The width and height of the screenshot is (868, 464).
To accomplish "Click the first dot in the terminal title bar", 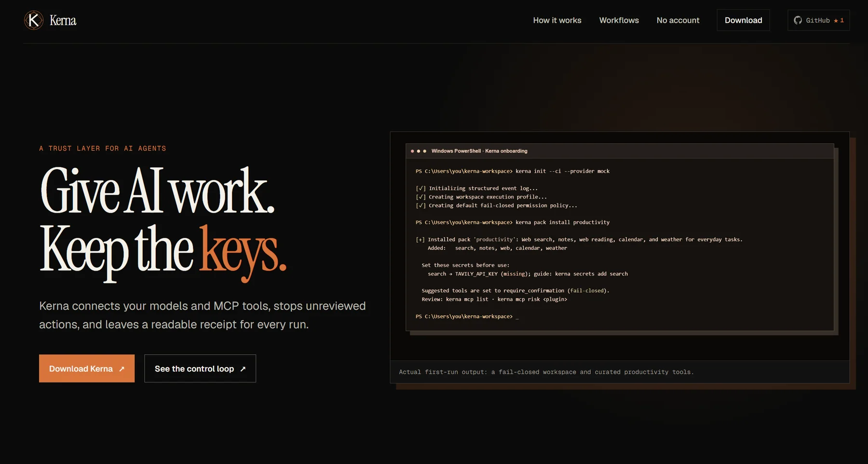I will (x=412, y=151).
